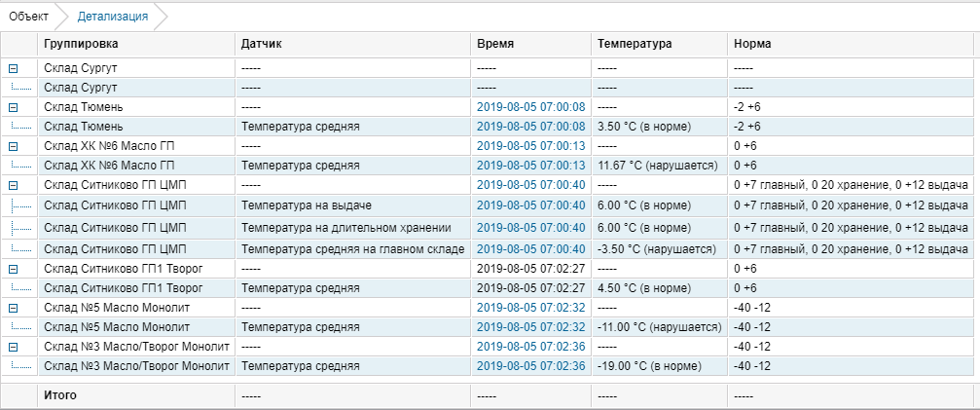Open time link 2019-08-05 07:00:08 in Тюмень group row
Image resolution: width=980 pixels, height=410 pixels.
pos(530,107)
